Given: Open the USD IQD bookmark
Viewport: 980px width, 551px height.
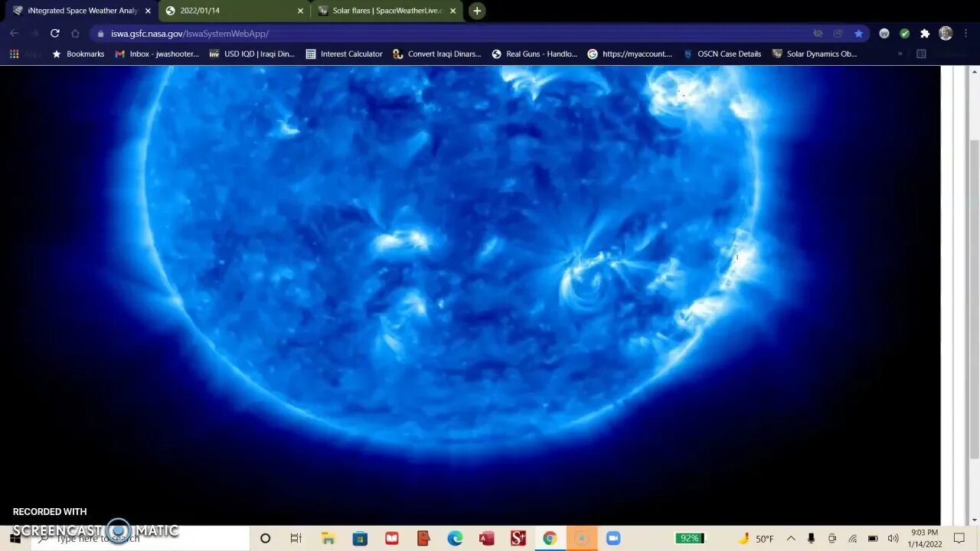Looking at the screenshot, I should pos(252,54).
